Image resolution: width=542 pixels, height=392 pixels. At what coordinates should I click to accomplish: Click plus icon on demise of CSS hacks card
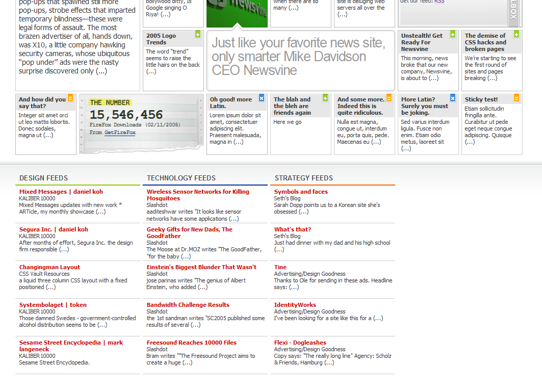517,35
